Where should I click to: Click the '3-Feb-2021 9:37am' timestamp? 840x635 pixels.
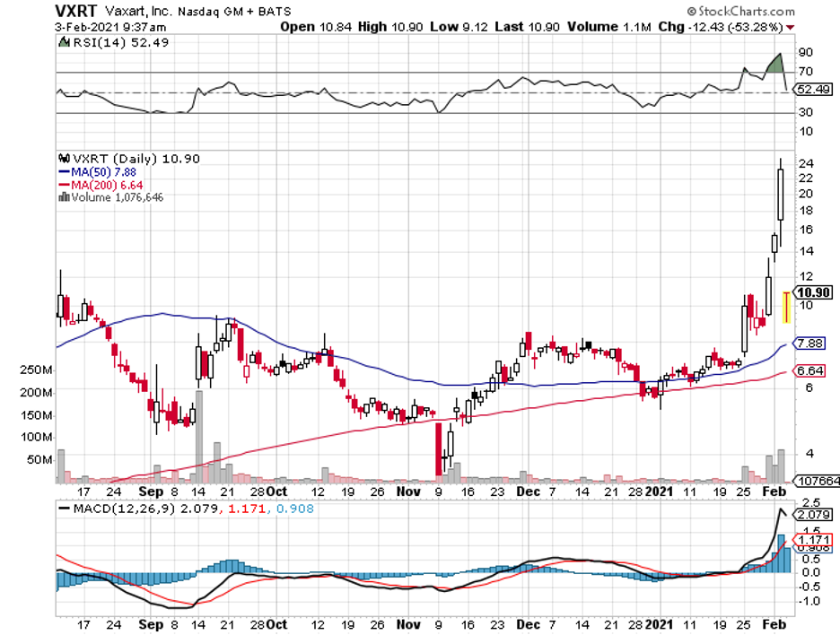pos(110,27)
